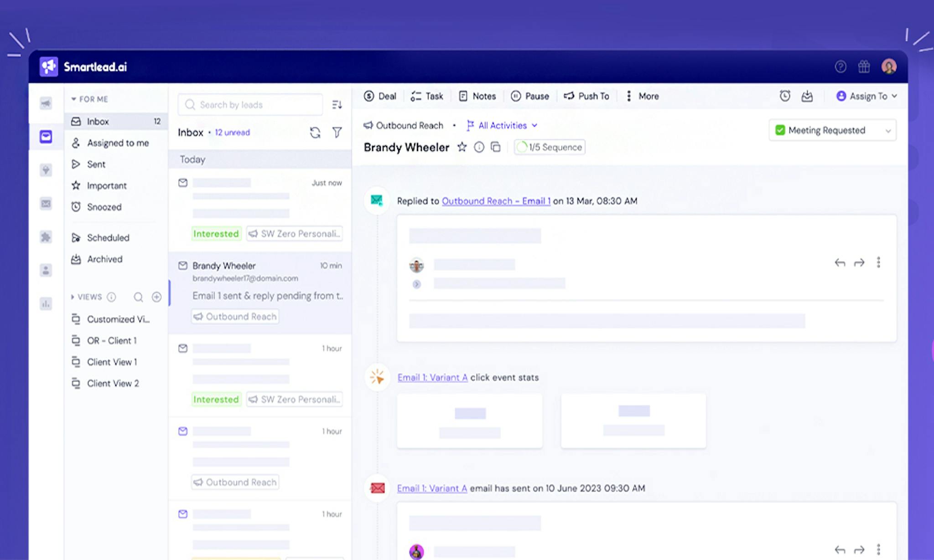Open the inbox filter funnel icon
Screen dimensions: 934x560
(337, 133)
